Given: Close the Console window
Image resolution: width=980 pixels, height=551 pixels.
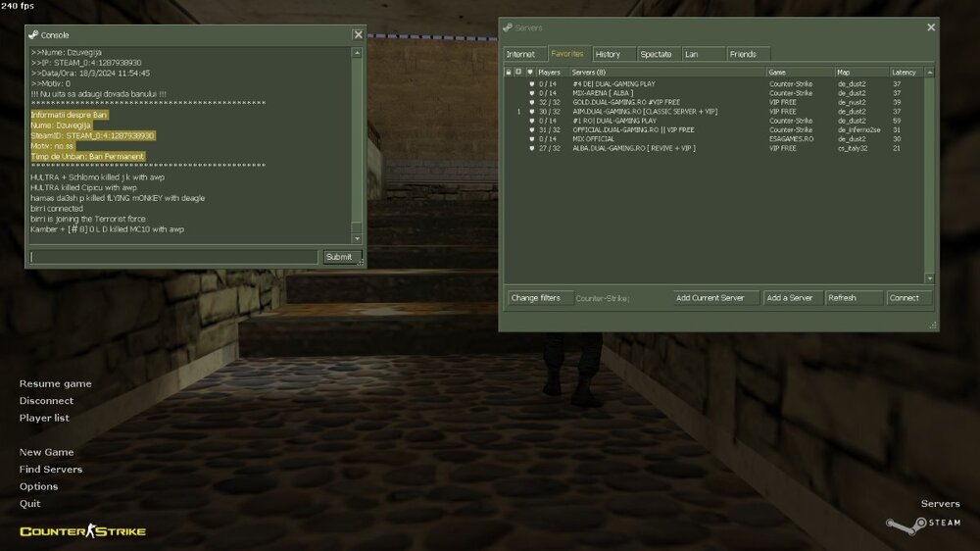Looking at the screenshot, I should (358, 34).
